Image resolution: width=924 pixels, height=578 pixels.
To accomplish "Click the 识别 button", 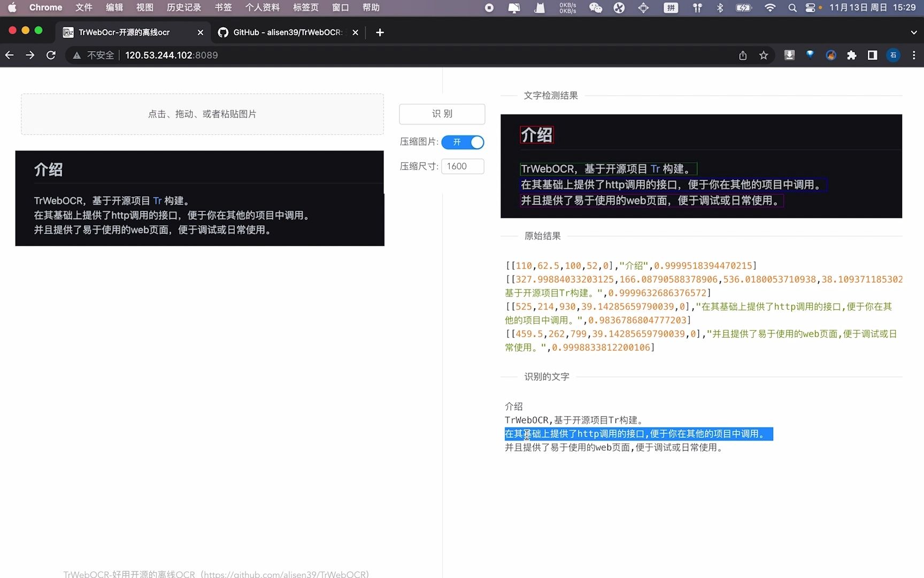I will pos(442,114).
